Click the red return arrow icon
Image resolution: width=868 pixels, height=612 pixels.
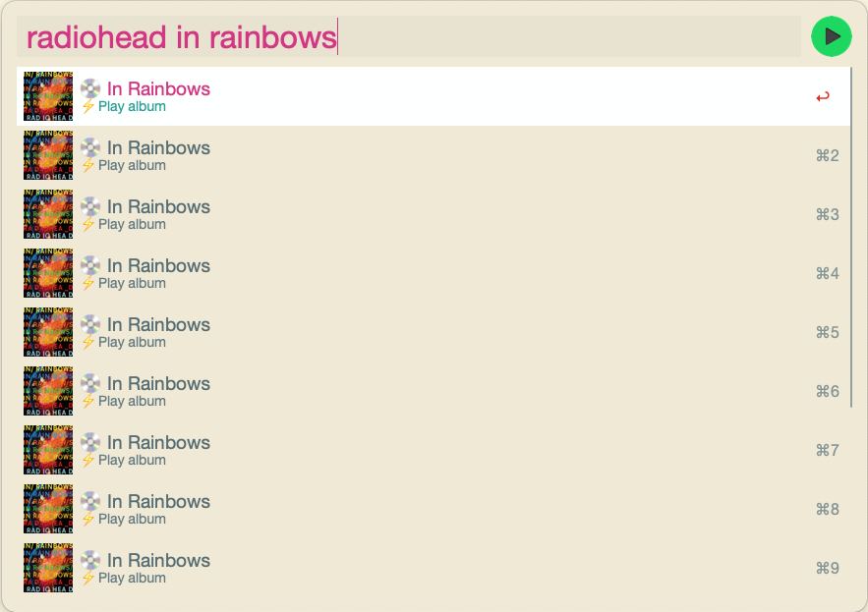pyautogui.click(x=823, y=97)
